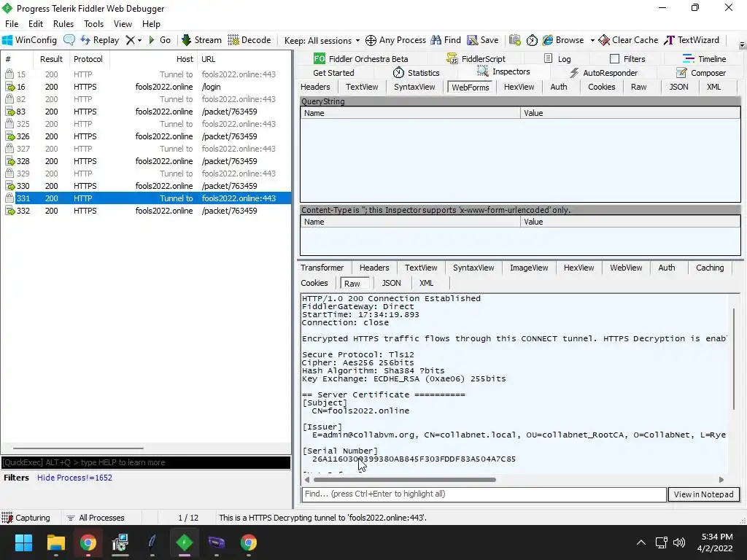
Task: Clear Cache using the toolbar button
Action: click(x=628, y=40)
